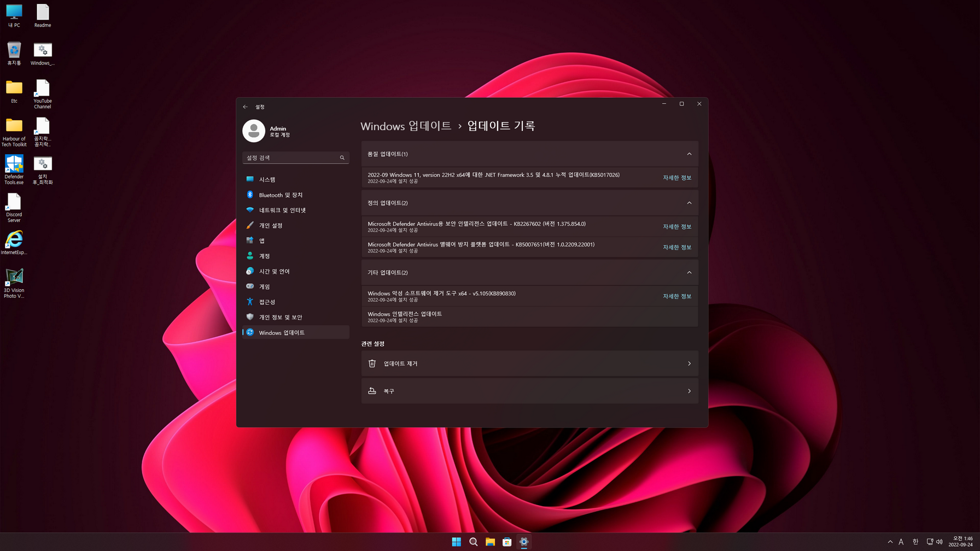This screenshot has height=551, width=980.
Task: Click Windows 업데이트 breadcrumb in the heading
Action: 406,126
